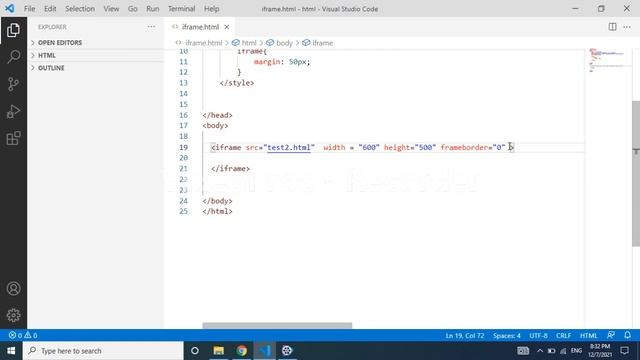Click the margin property on line 11
640x360 pixels.
pyautogui.click(x=267, y=62)
